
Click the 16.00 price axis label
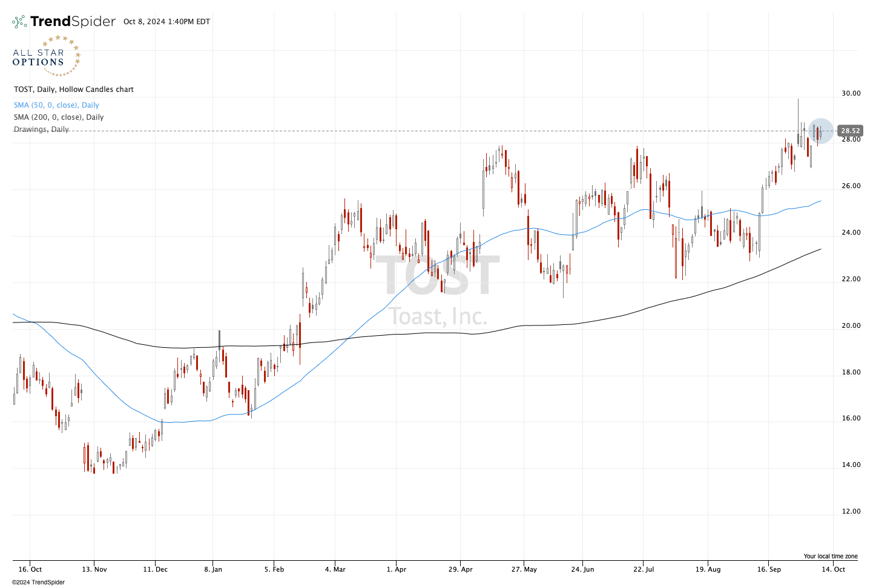click(851, 419)
